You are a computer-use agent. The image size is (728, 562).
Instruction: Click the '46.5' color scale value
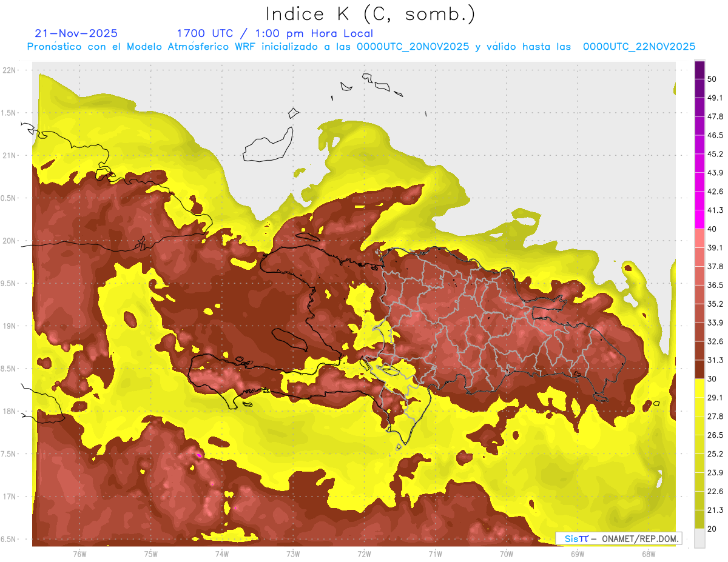715,135
